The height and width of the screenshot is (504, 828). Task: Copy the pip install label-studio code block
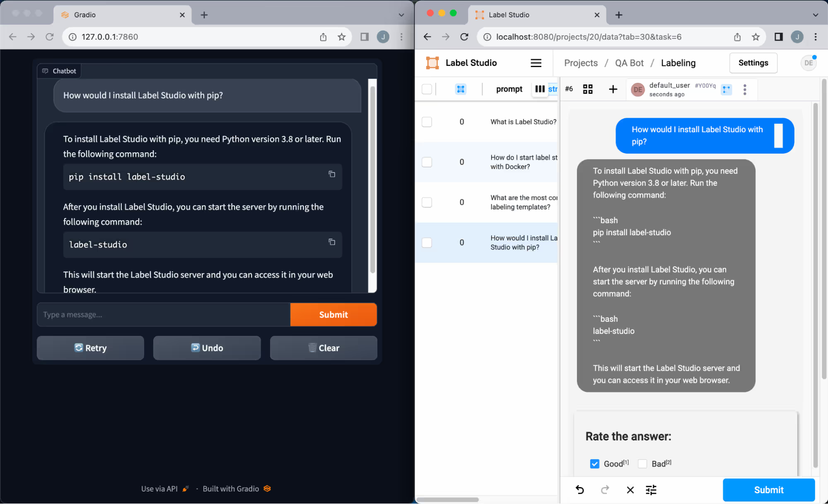click(332, 174)
